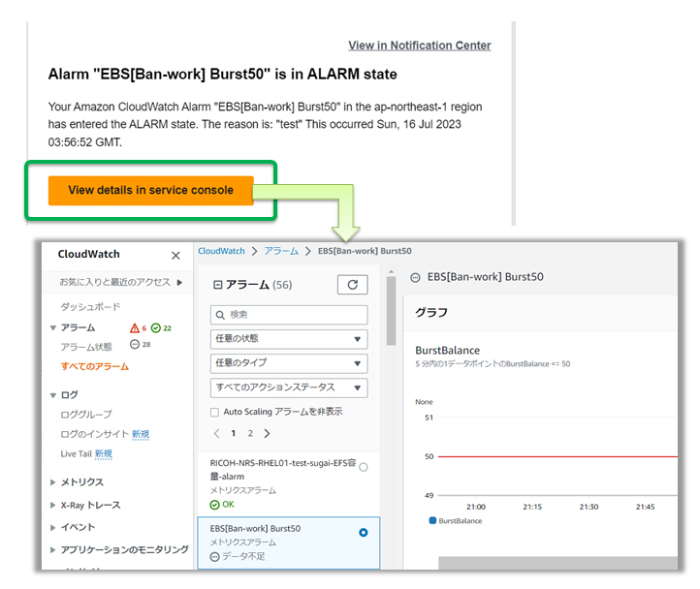Viewport: 700px width, 589px height.
Task: Click scrollbar up arrow of alarm list
Action: point(391,271)
